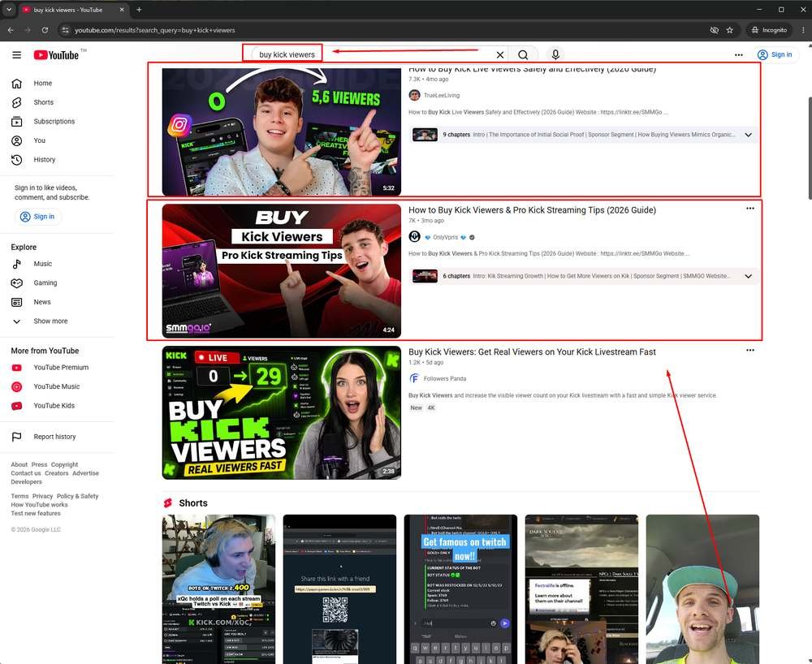The height and width of the screenshot is (664, 812).
Task: Click the address bar URL
Action: [x=155, y=30]
